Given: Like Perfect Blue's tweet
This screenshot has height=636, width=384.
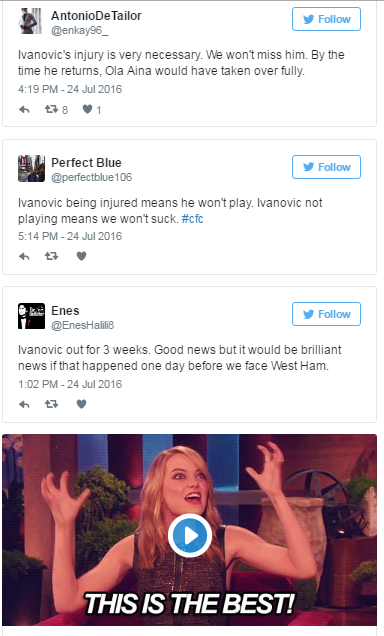Looking at the screenshot, I should (82, 256).
